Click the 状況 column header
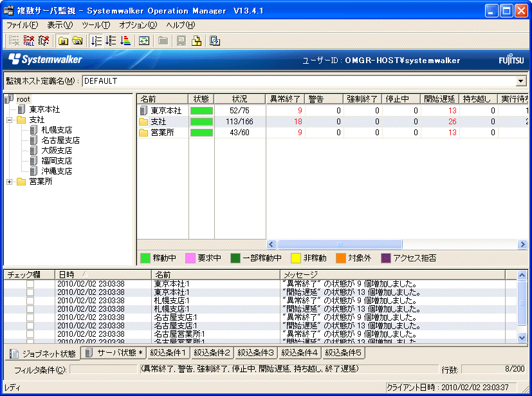 (239, 99)
